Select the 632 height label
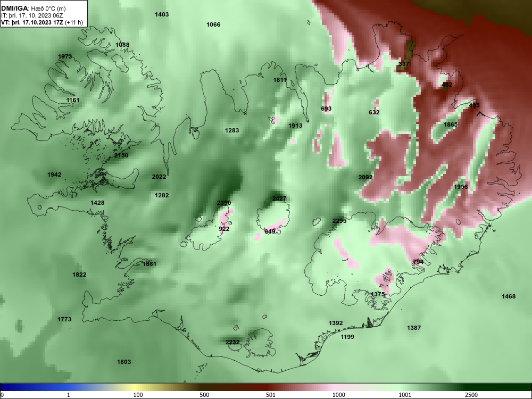 (374, 112)
